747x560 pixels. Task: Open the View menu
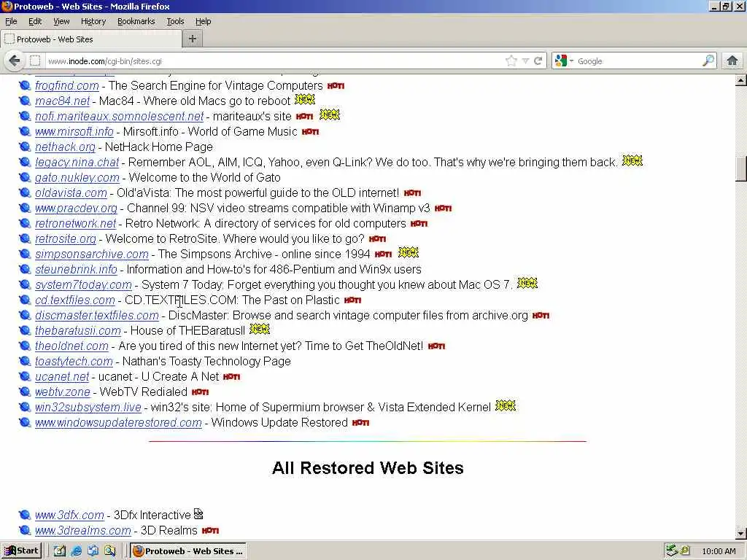point(61,21)
